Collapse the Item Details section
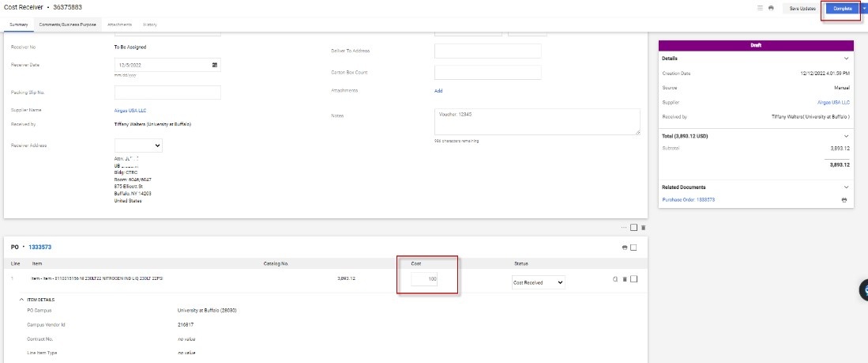Viewport: 868px width, 363px height. 21,300
